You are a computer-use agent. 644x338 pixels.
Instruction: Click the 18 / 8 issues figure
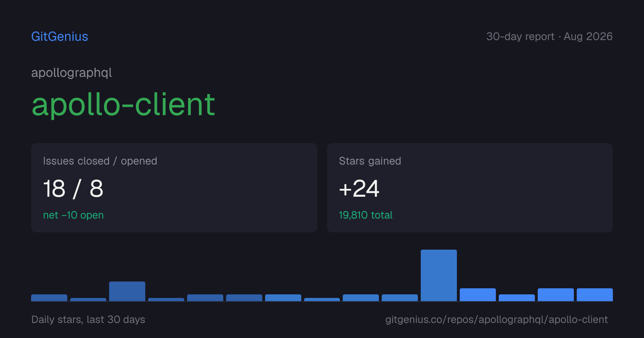click(73, 188)
